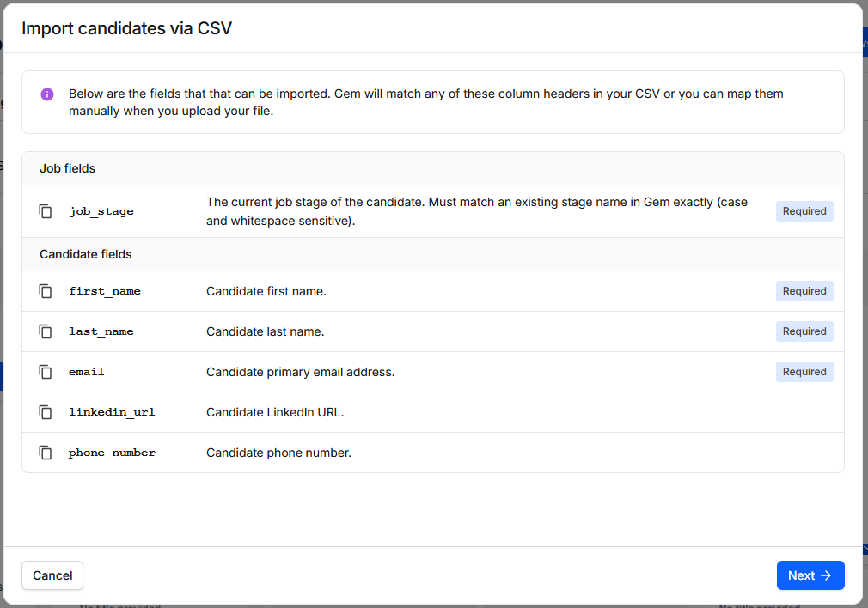Copy the linkedin_url field name
The width and height of the screenshot is (868, 608).
pos(46,412)
